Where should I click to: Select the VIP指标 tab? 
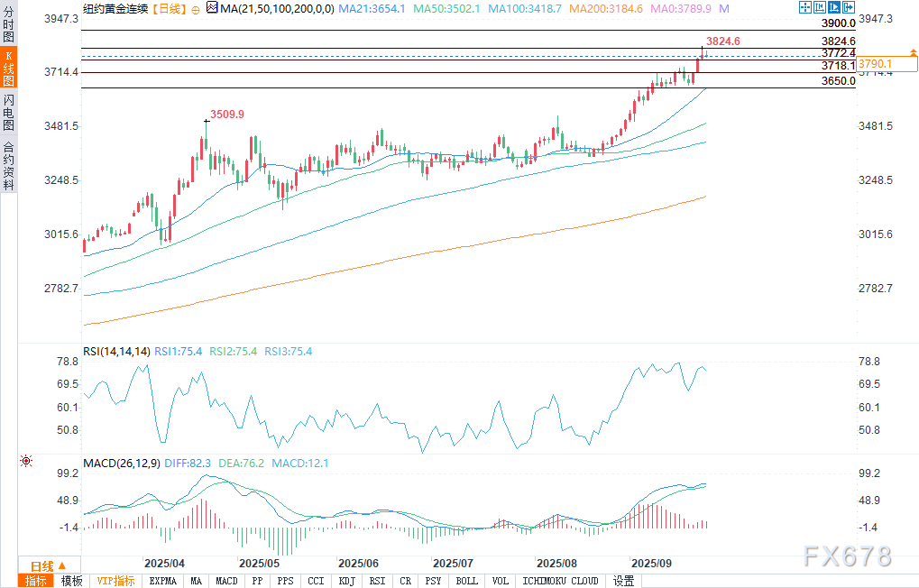coord(115,581)
